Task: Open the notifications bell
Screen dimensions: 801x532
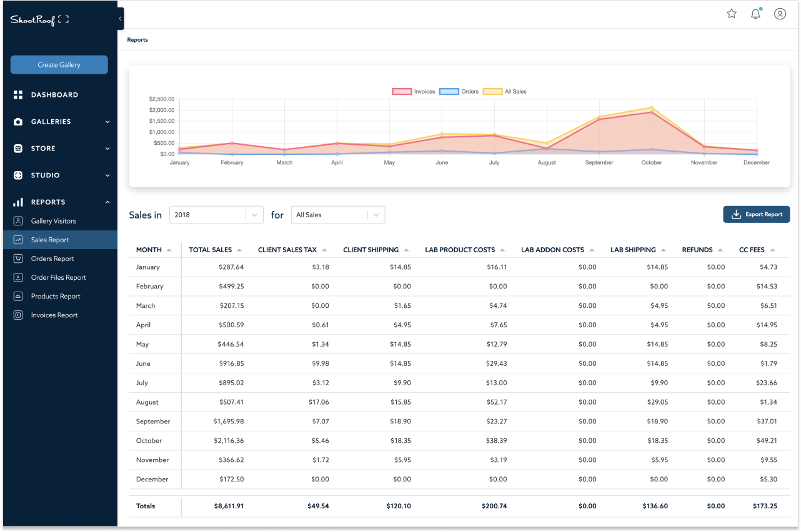Action: [755, 14]
